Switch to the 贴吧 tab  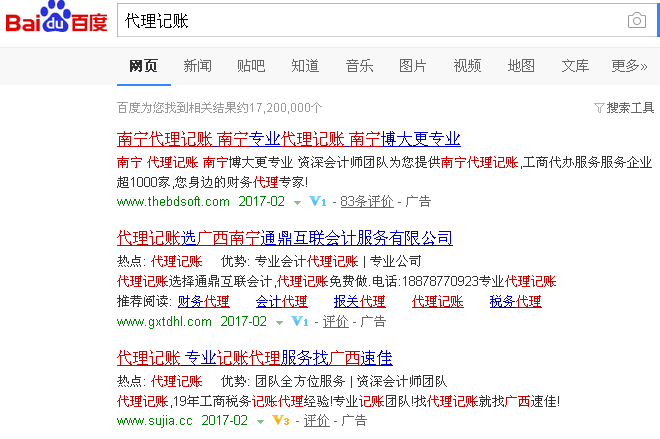(251, 66)
